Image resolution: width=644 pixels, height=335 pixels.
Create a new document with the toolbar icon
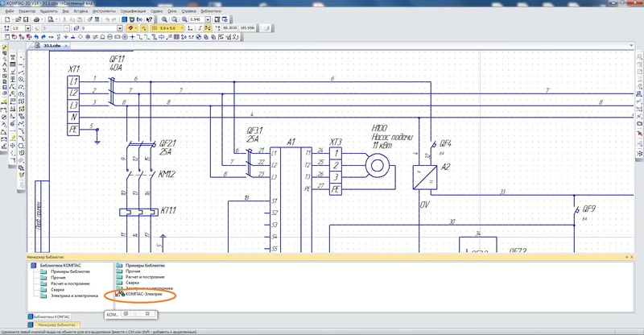tap(6, 19)
